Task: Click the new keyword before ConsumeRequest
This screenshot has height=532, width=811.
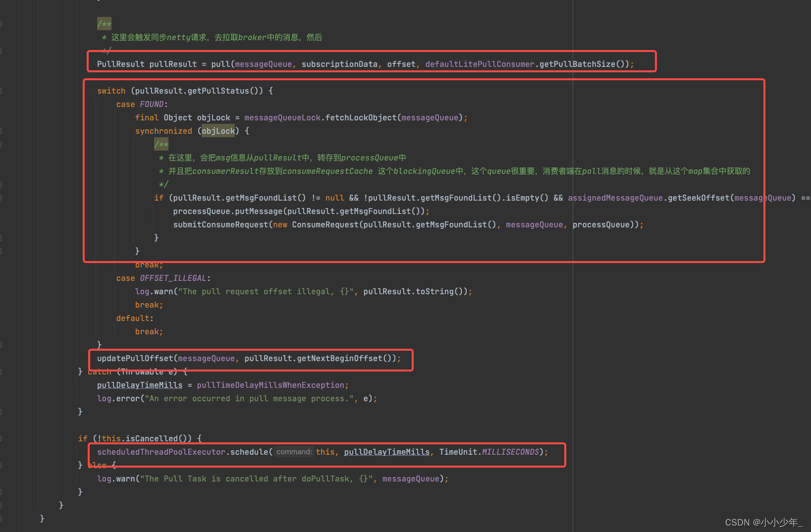Action: (280, 224)
